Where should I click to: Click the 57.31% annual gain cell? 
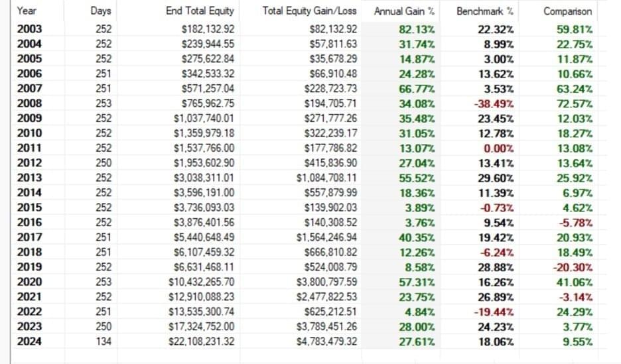tap(417, 282)
